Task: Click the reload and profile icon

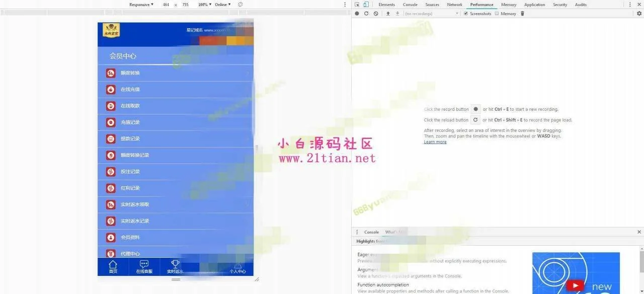Action: pyautogui.click(x=366, y=14)
